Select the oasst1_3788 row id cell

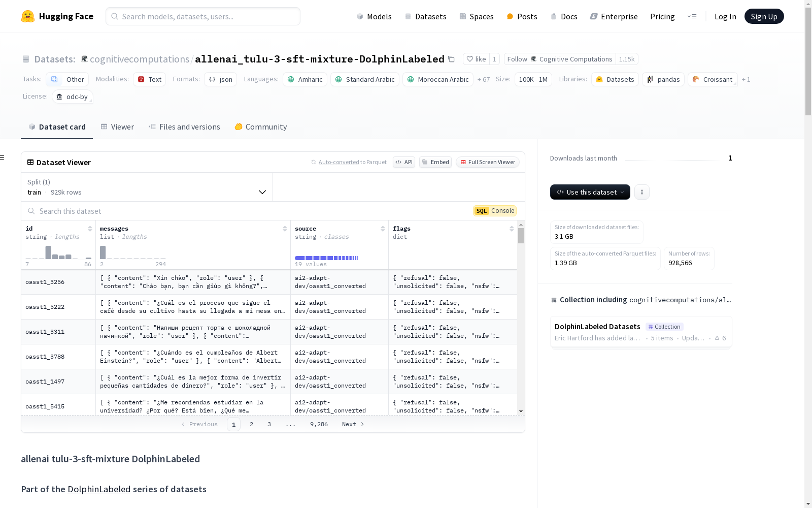click(x=58, y=357)
